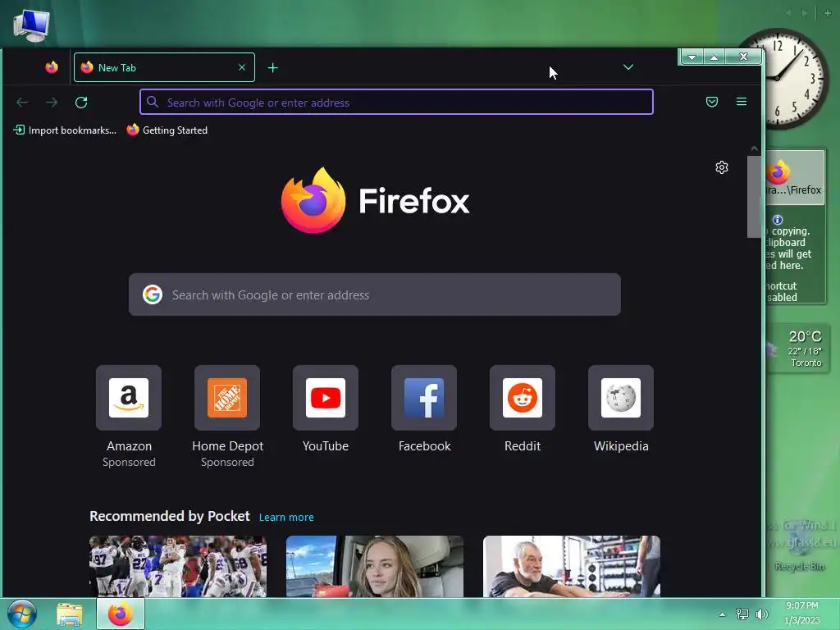Open Getting Started bookmark

pos(167,130)
